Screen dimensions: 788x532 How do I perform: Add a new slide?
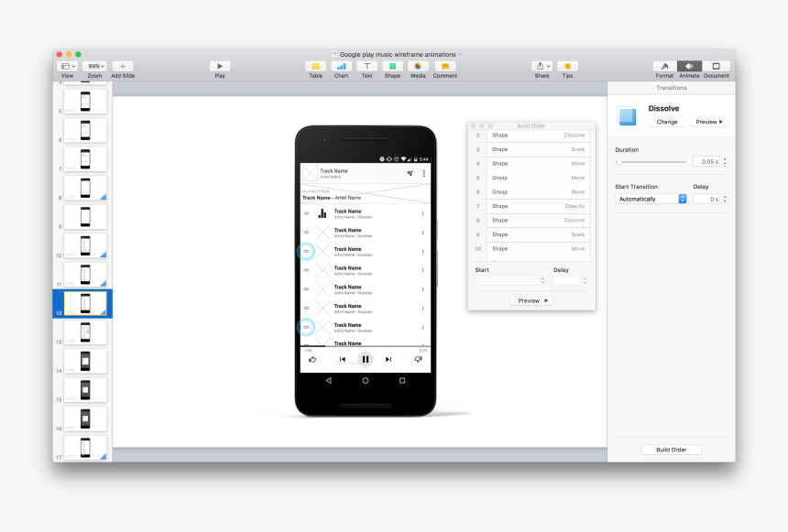[123, 66]
